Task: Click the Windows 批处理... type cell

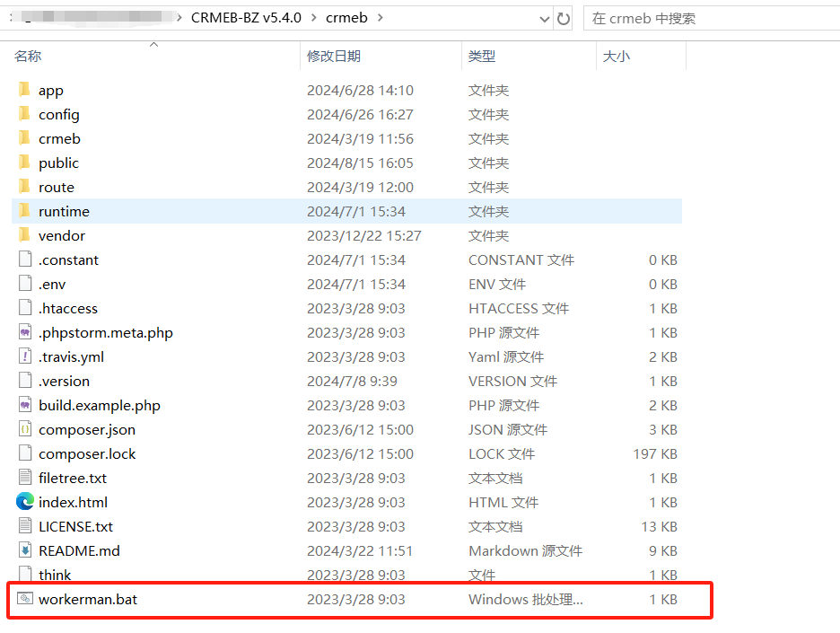Action: [526, 599]
